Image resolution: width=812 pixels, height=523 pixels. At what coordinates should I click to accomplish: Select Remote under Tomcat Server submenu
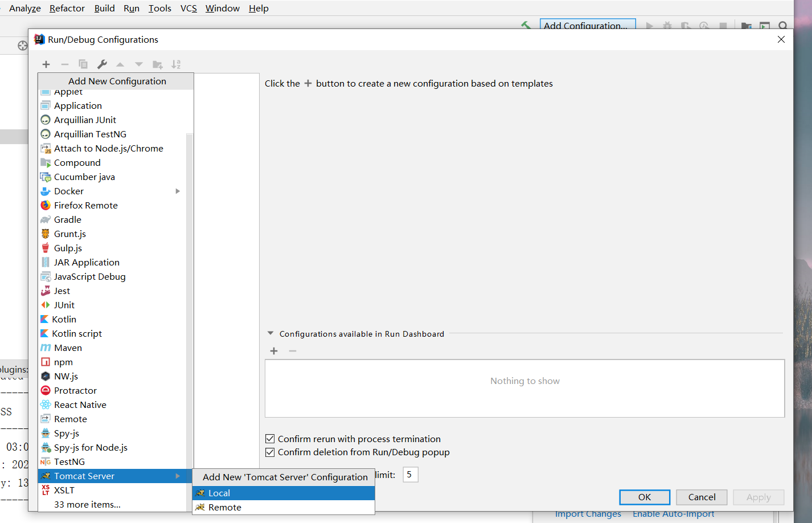[284, 507]
